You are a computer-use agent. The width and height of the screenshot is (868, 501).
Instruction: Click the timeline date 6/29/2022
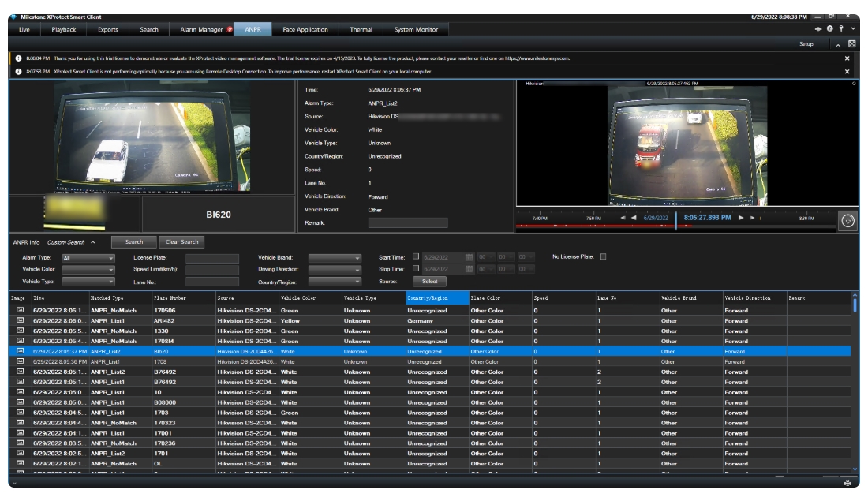(x=656, y=218)
